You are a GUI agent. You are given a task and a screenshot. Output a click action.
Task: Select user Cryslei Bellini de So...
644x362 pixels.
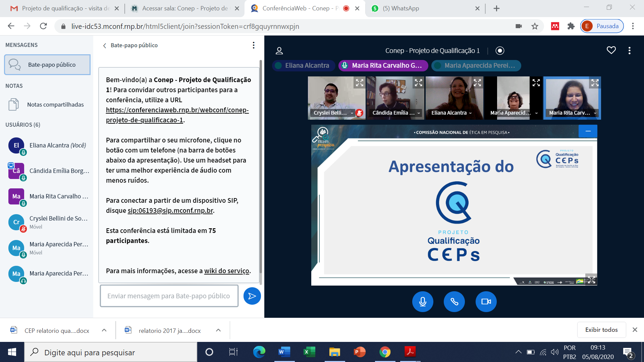[47, 222]
